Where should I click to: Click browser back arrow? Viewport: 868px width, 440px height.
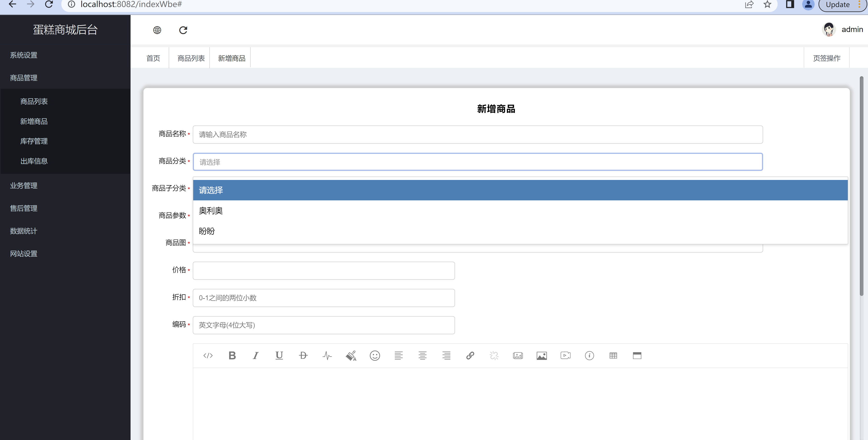[12, 4]
